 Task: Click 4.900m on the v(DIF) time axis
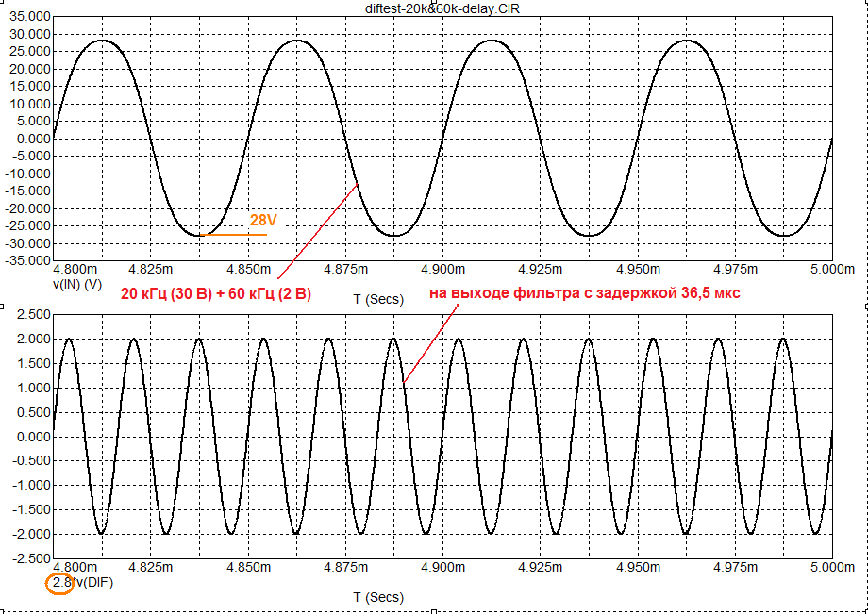tap(443, 567)
